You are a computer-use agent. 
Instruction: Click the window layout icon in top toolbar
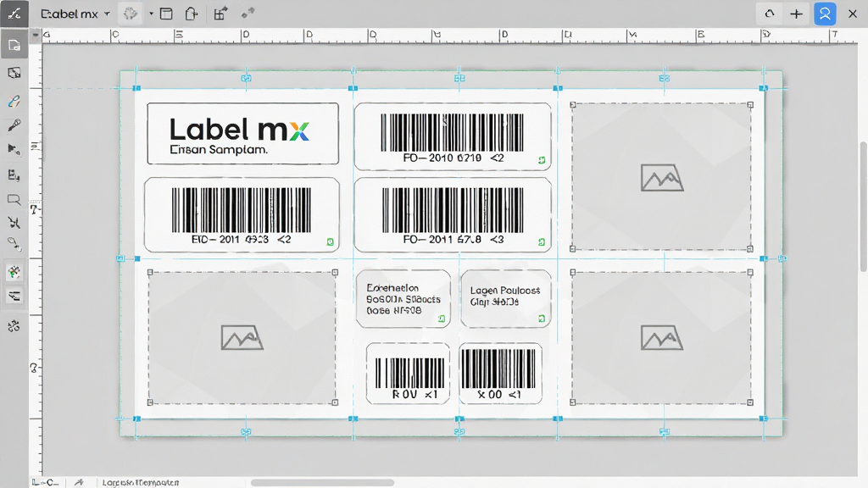click(x=166, y=14)
